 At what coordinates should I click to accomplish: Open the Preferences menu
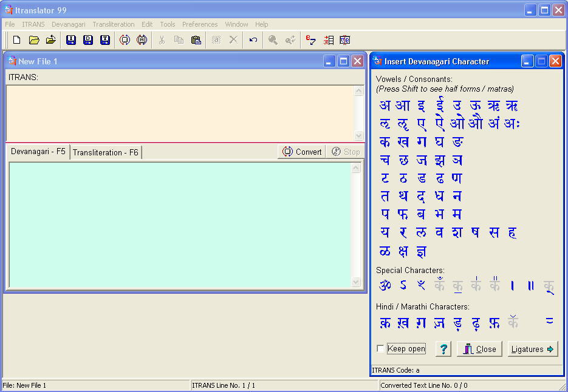(200, 24)
